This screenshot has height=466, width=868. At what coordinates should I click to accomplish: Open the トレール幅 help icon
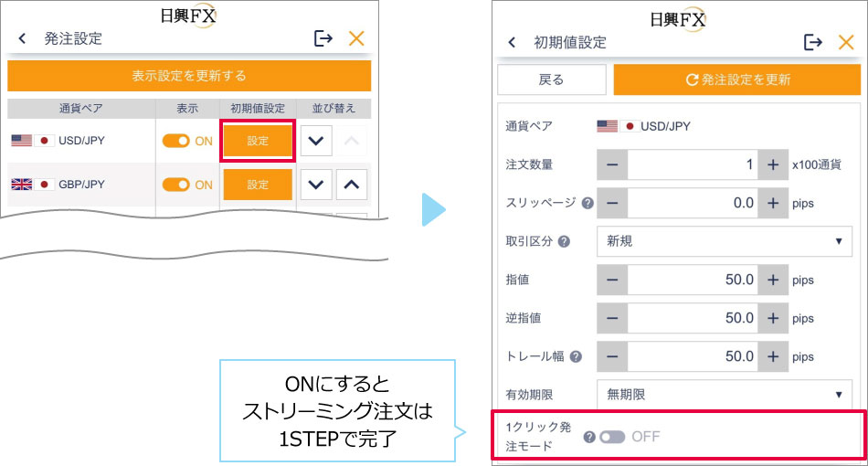[576, 356]
